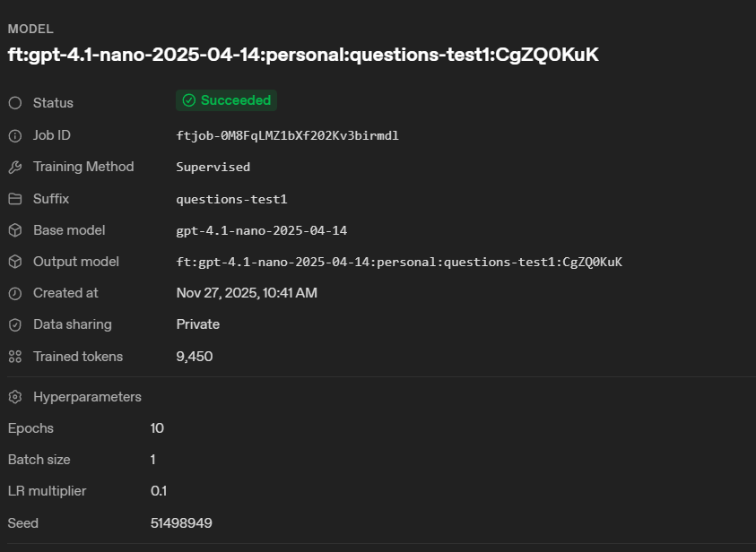Click the Trained tokens grid icon
Viewport: 756px width, 552px height.
pyautogui.click(x=14, y=357)
